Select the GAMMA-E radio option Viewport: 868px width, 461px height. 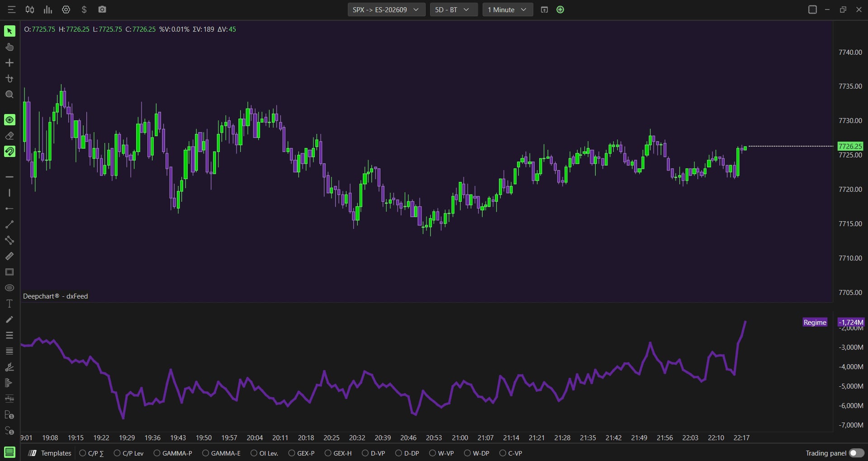[x=221, y=453]
